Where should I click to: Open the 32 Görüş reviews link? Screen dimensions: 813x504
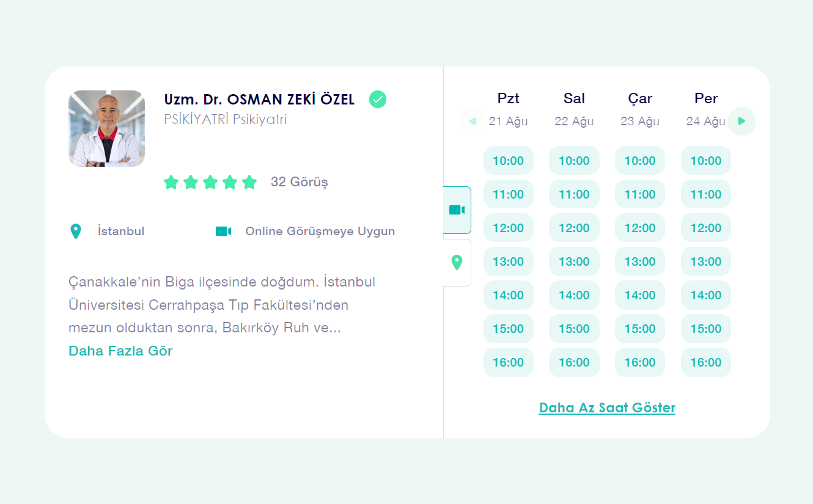[x=299, y=182]
